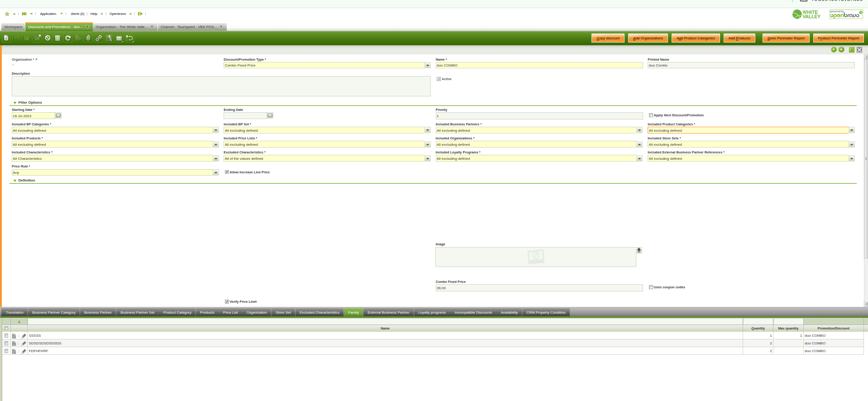868x401 pixels.
Task: Toggle the Active checkbox
Action: point(439,79)
